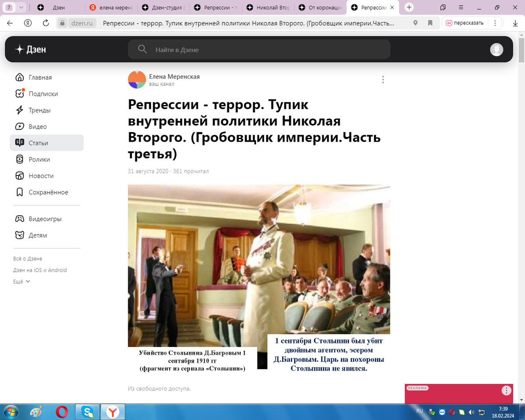Screen dimensions: 525x420
Task: Open the browser hamburger menu
Action: point(460,7)
